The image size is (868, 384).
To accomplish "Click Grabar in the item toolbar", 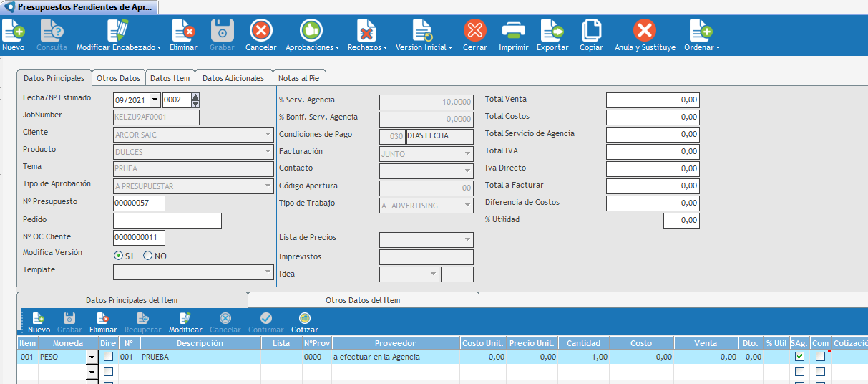I will coord(69,323).
